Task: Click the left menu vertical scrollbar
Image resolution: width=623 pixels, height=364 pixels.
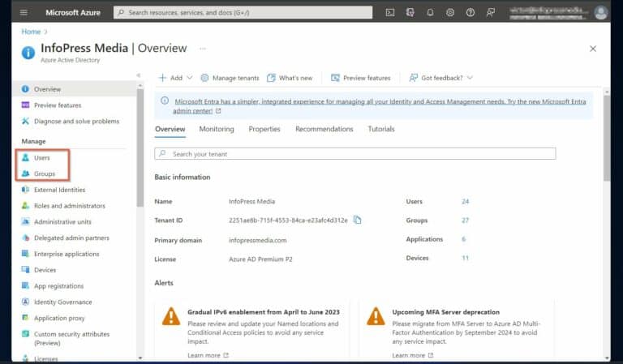Action: pos(140,148)
